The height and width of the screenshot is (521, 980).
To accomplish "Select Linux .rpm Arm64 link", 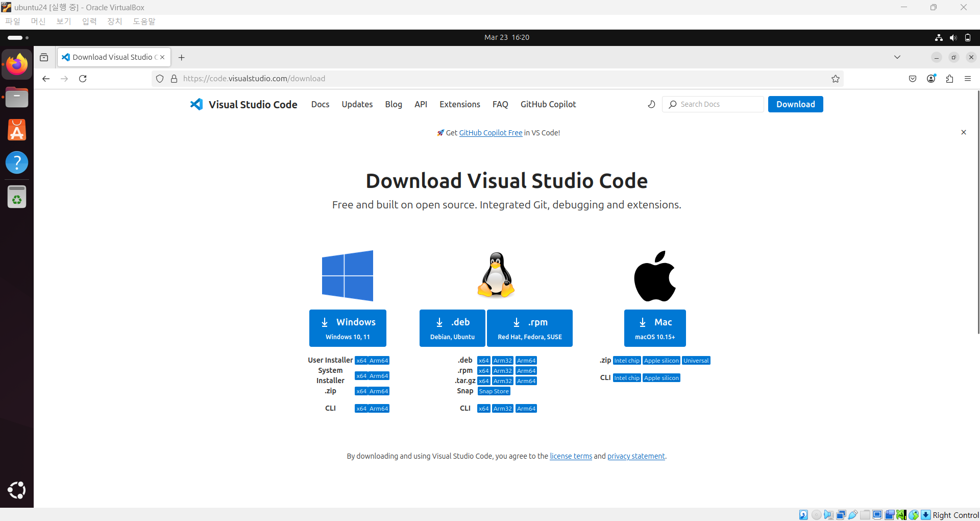I will click(x=526, y=371).
